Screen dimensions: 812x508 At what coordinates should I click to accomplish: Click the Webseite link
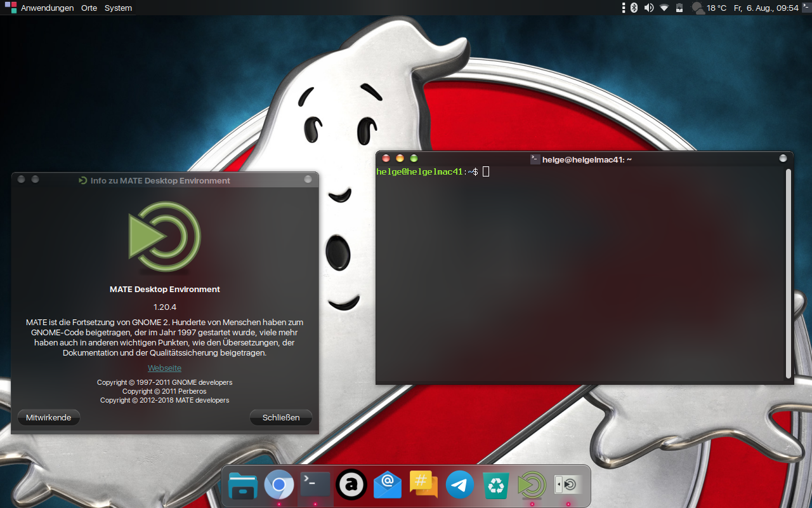pyautogui.click(x=164, y=368)
